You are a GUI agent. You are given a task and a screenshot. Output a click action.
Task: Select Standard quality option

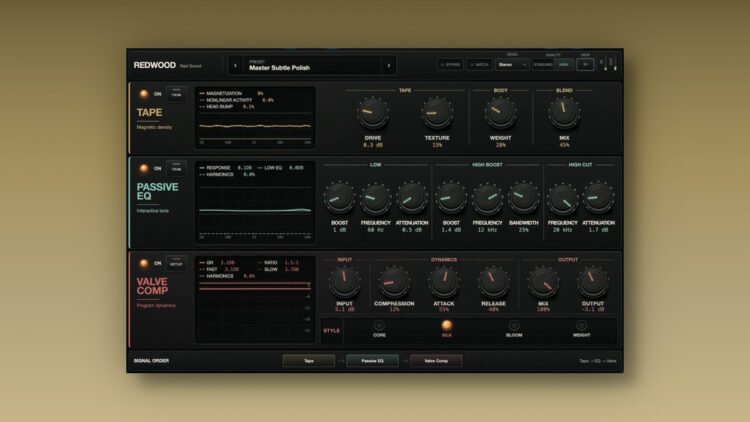(543, 65)
